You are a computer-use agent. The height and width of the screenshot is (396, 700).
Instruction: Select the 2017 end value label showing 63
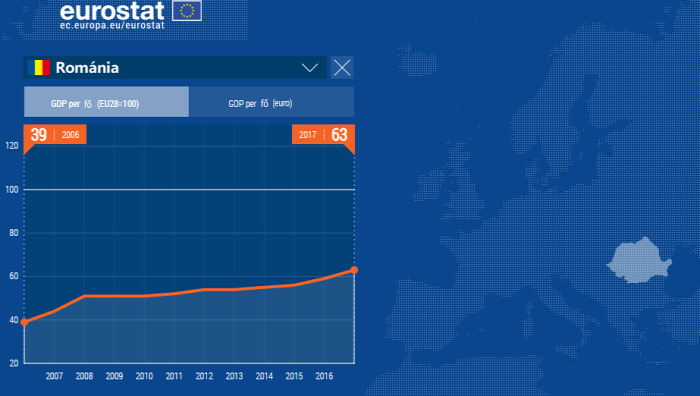pos(323,134)
